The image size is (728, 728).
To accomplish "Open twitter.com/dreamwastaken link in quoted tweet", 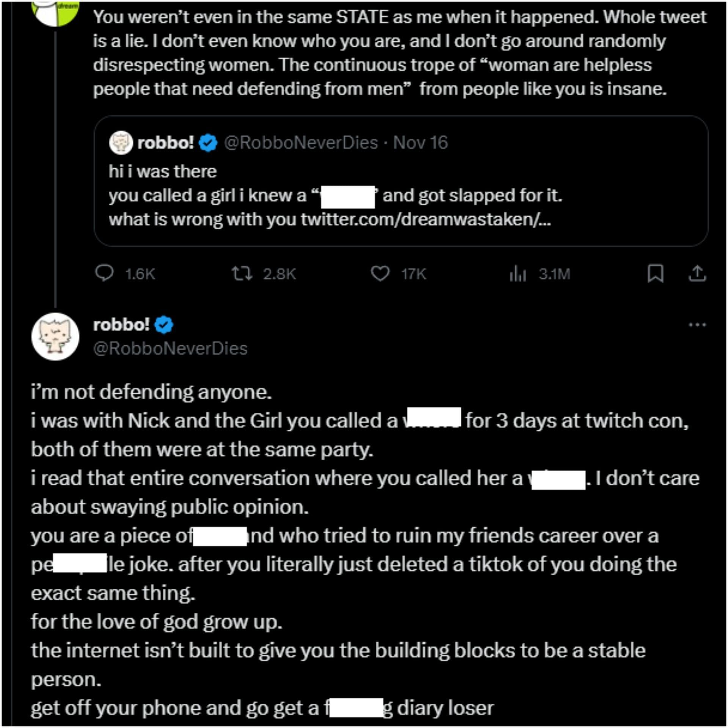I will pos(425,220).
